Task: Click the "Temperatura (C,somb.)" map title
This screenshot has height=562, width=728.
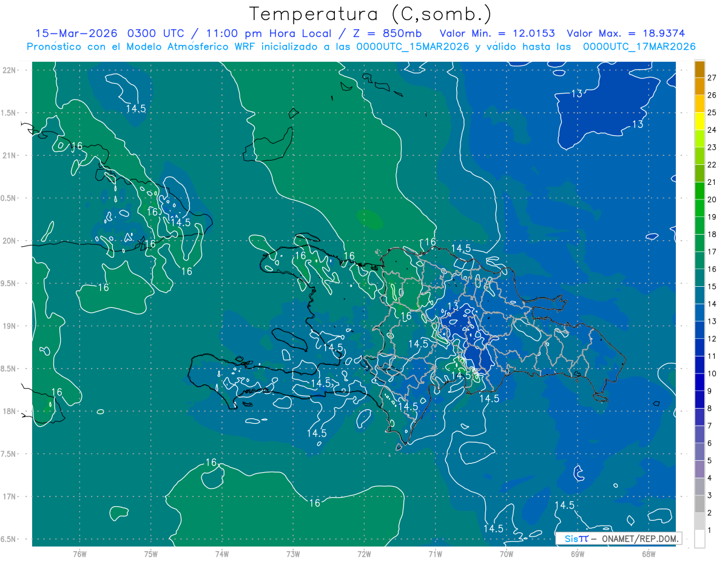Action: click(371, 13)
